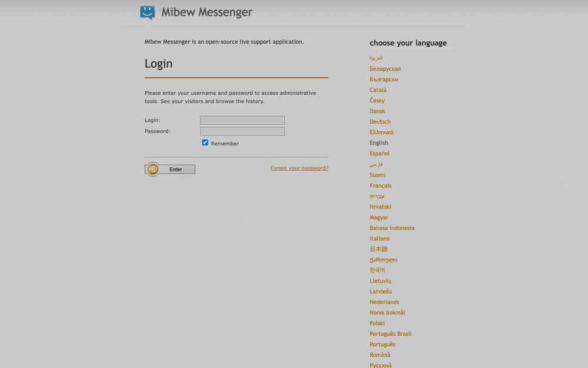Uncheck the Remember checkbox
Screen dimensions: 588x368
205,142
